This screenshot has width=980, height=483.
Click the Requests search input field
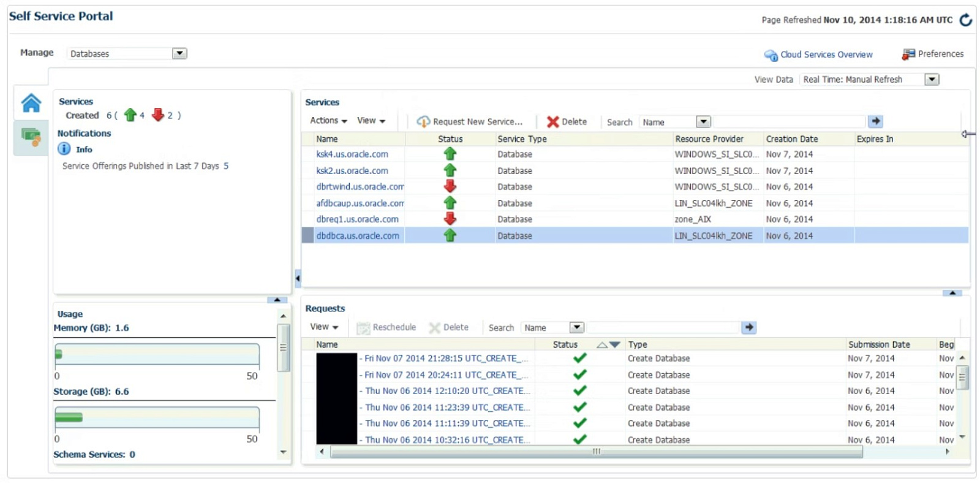663,327
